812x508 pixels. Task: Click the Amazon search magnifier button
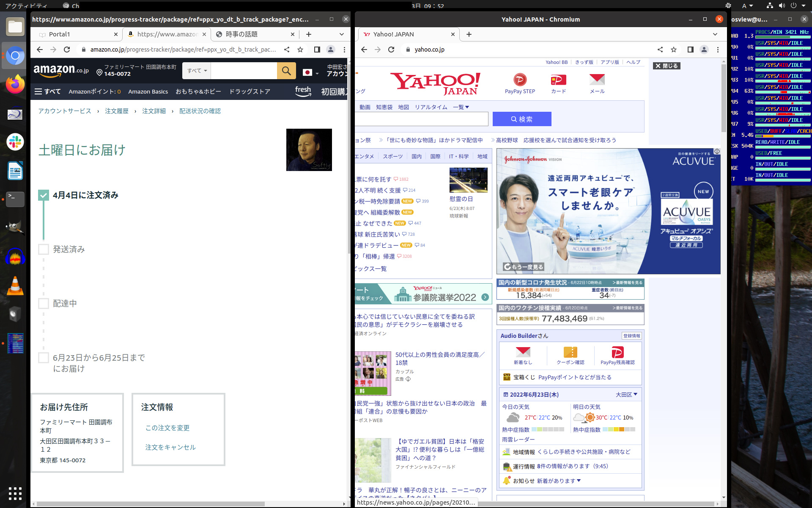click(286, 71)
